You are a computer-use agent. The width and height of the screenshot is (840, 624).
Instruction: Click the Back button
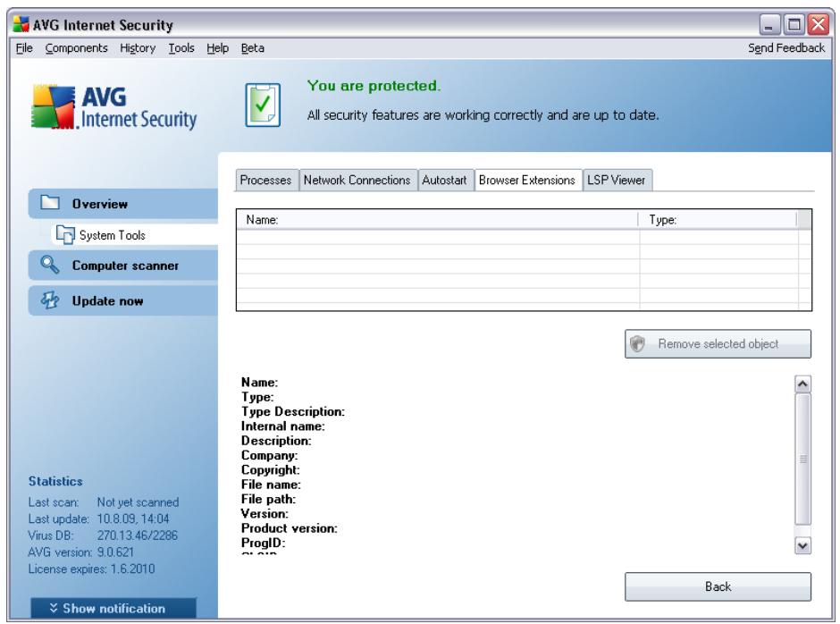(x=718, y=586)
